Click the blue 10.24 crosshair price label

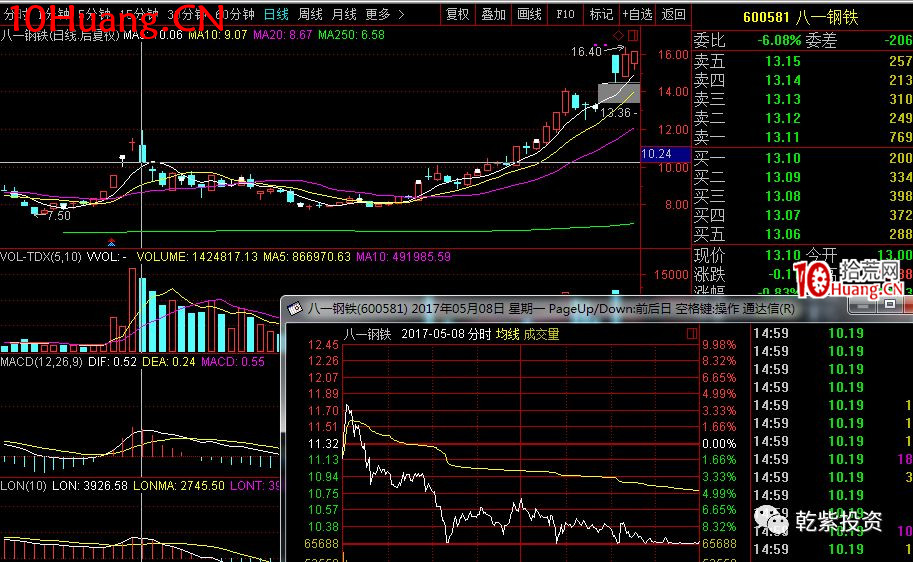(x=666, y=154)
